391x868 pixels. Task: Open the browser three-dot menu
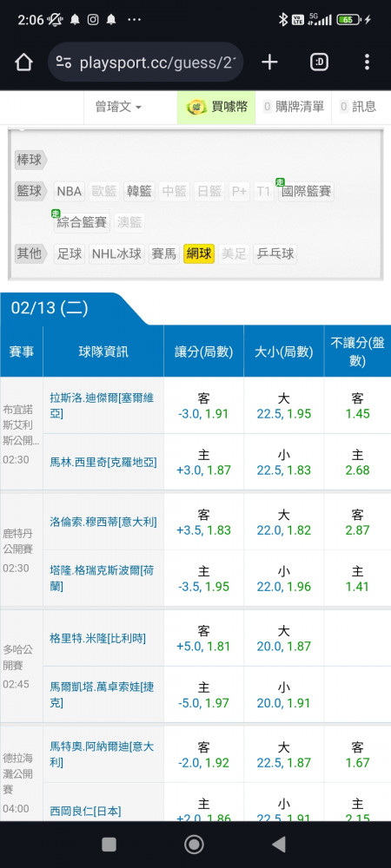click(367, 62)
